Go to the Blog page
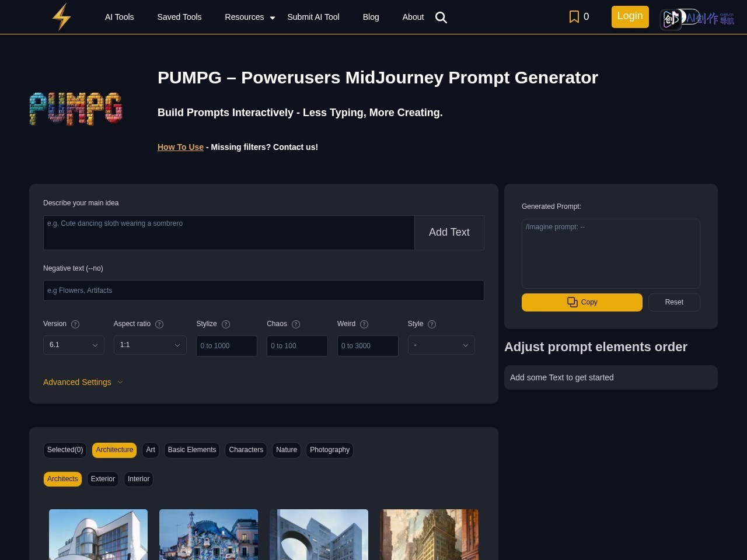The image size is (747, 560). [x=371, y=17]
